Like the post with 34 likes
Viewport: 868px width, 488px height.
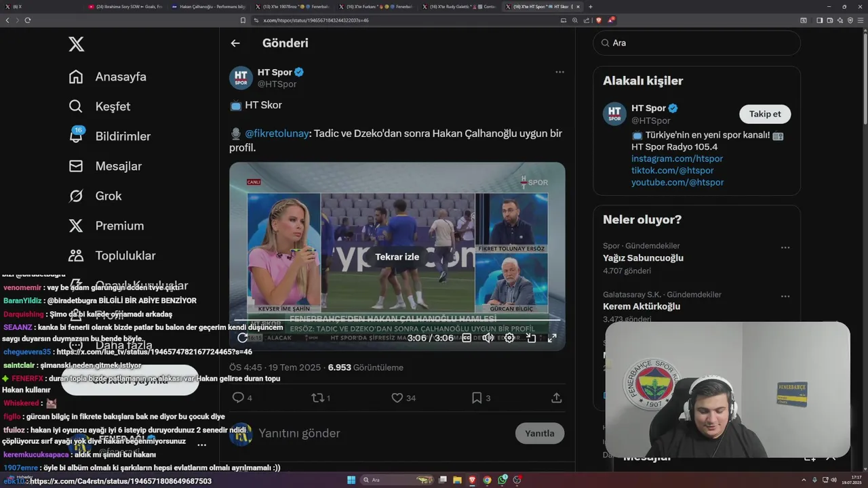(403, 398)
